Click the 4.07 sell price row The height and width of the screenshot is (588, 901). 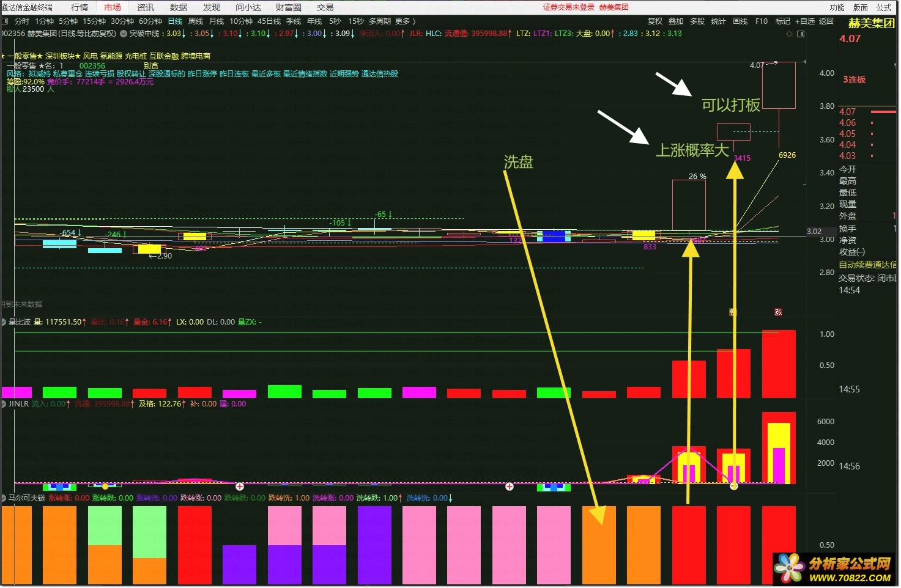[x=867, y=112]
